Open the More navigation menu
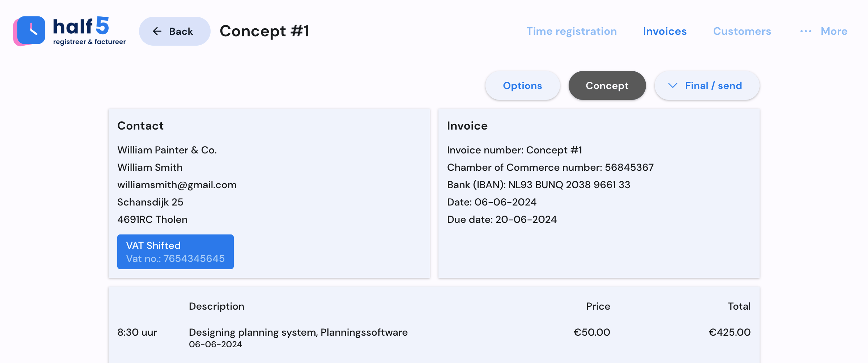Viewport: 868px width, 363px height. click(x=834, y=31)
